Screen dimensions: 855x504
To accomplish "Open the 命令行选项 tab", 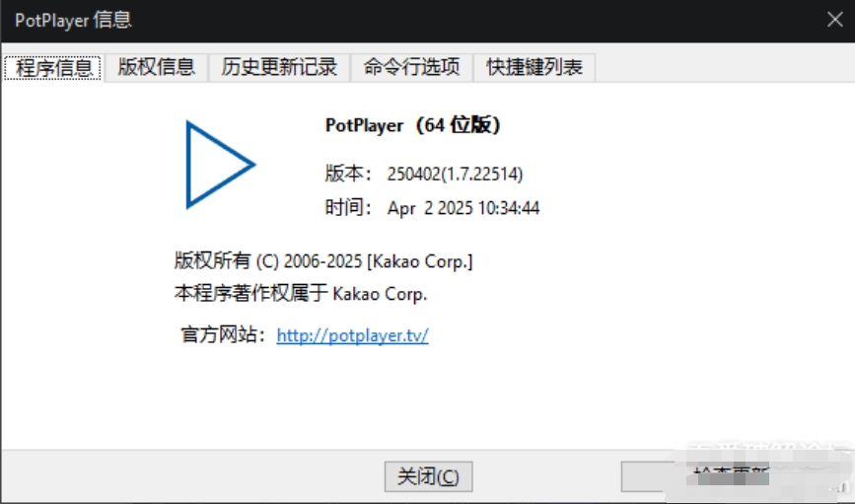I will 411,68.
